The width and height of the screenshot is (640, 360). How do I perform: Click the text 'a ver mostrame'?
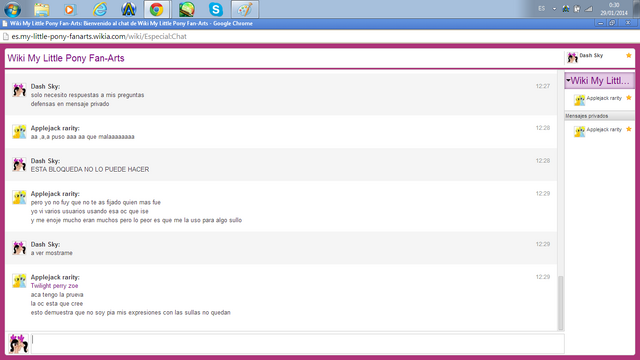(x=51, y=253)
